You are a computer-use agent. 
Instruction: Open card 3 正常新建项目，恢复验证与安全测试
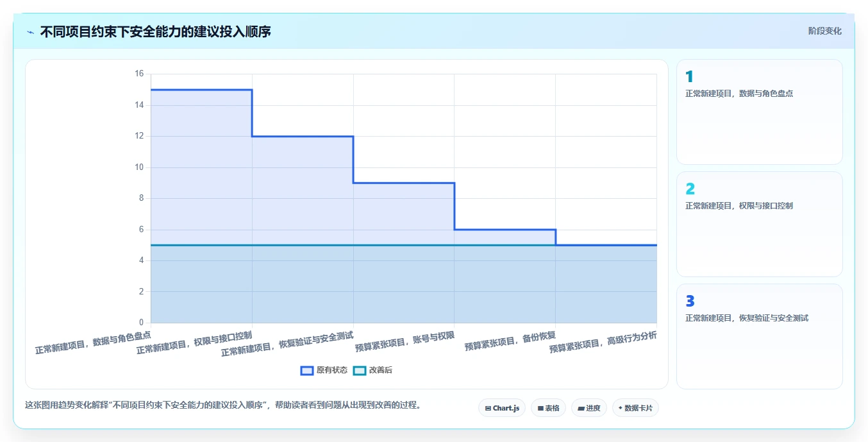pyautogui.click(x=759, y=336)
